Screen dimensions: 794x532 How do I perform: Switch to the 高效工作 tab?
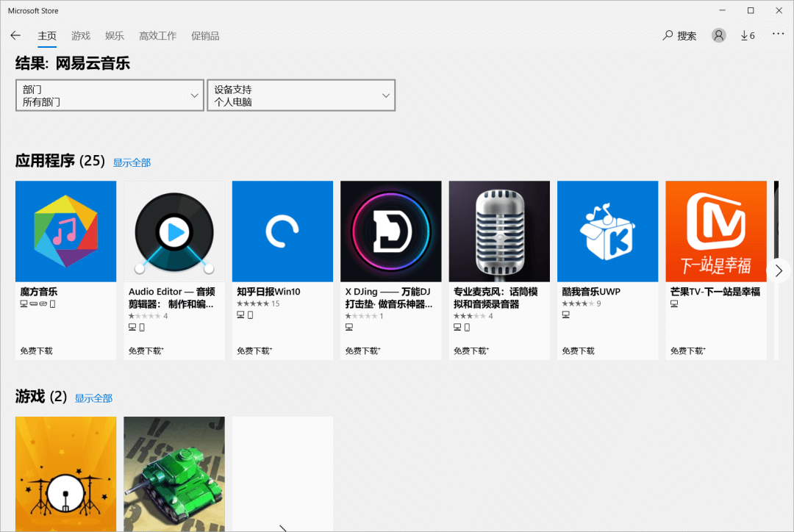pyautogui.click(x=158, y=36)
